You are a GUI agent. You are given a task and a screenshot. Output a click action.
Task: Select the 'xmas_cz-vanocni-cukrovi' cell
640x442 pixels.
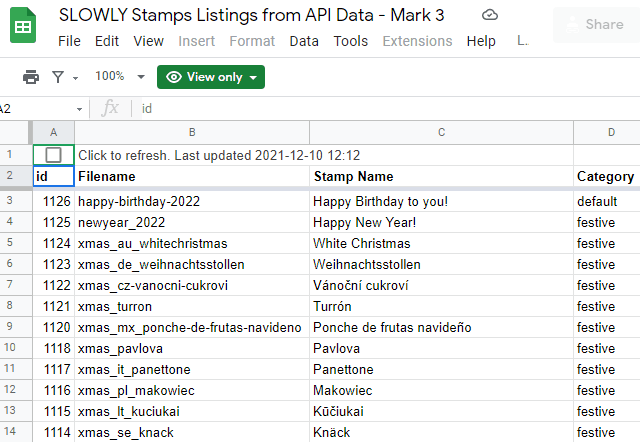(x=192, y=285)
